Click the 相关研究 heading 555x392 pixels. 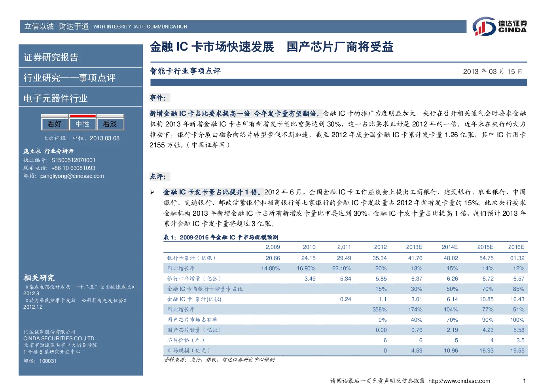click(39, 278)
